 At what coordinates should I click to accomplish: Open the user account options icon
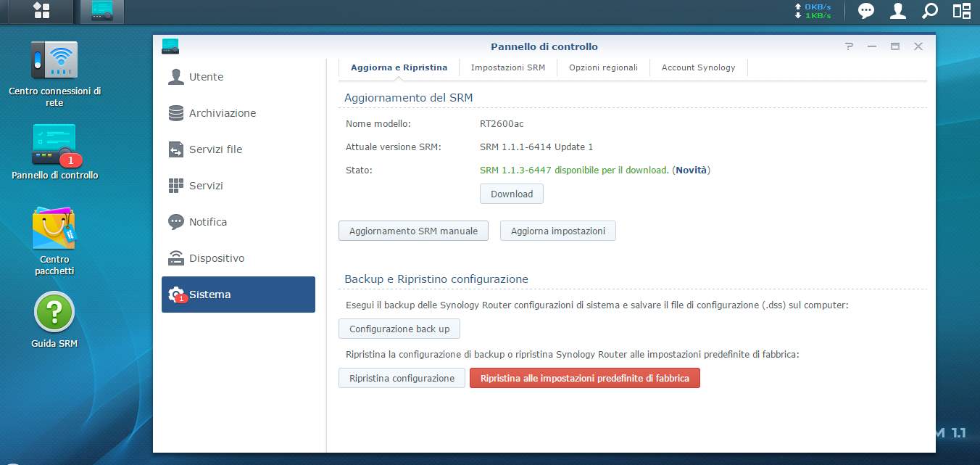click(898, 11)
